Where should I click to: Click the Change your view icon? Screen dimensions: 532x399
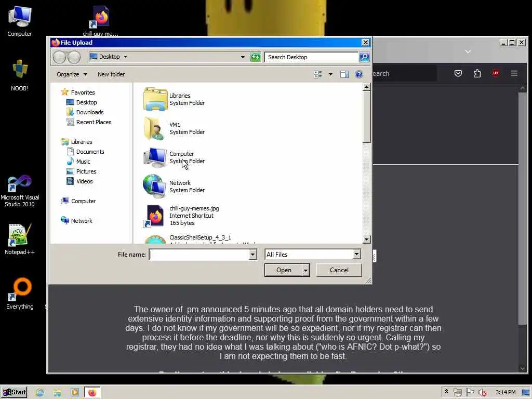pyautogui.click(x=318, y=74)
